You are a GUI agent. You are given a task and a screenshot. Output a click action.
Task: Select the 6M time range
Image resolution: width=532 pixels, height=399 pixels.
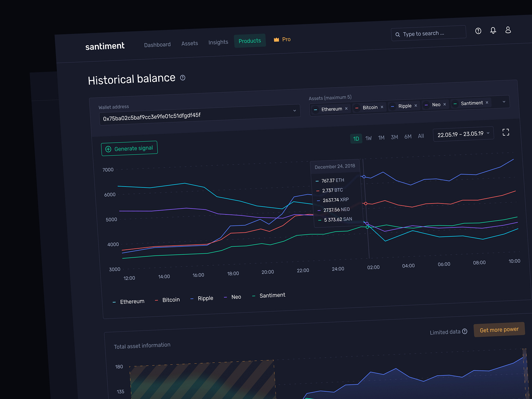(x=408, y=136)
